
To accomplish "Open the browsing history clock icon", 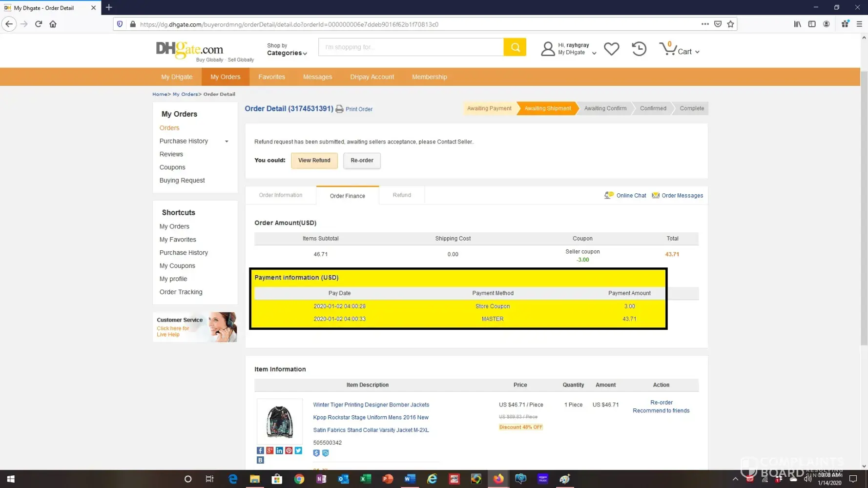I will tap(639, 49).
